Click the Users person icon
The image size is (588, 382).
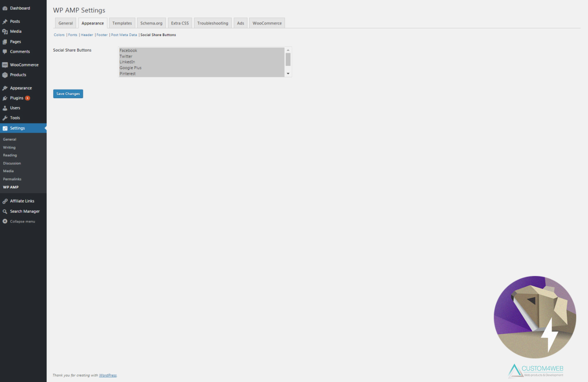click(x=5, y=108)
